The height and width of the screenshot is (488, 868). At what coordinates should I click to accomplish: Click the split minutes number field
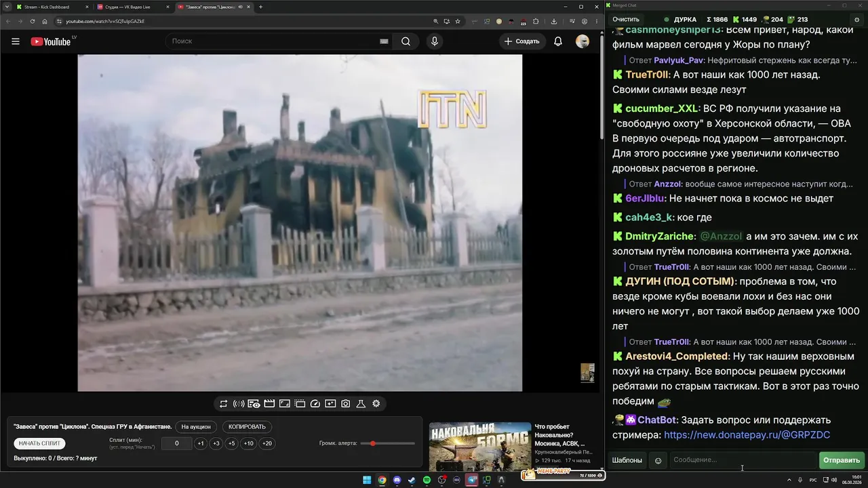177,443
